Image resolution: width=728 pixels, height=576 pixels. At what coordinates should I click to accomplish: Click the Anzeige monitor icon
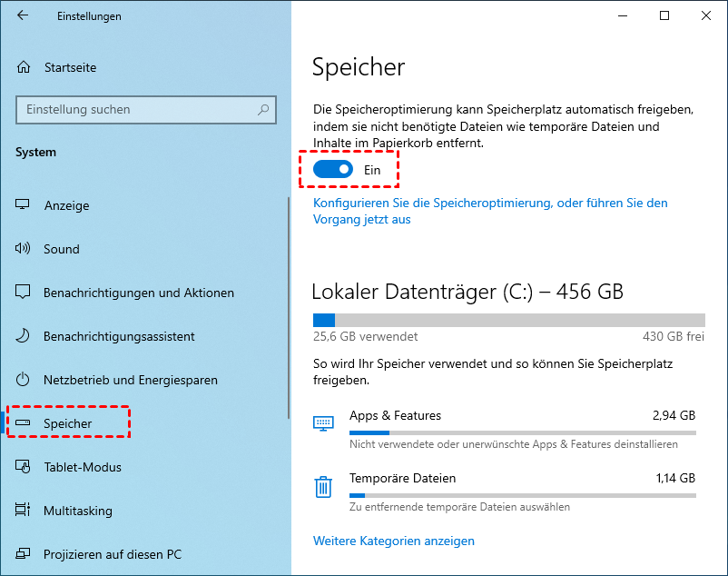tap(24, 205)
